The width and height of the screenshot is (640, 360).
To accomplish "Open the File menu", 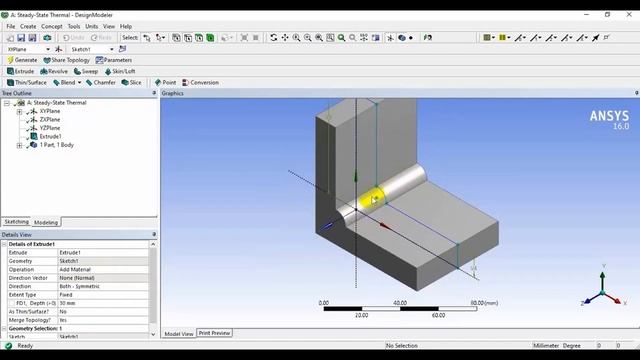I will click(x=11, y=26).
